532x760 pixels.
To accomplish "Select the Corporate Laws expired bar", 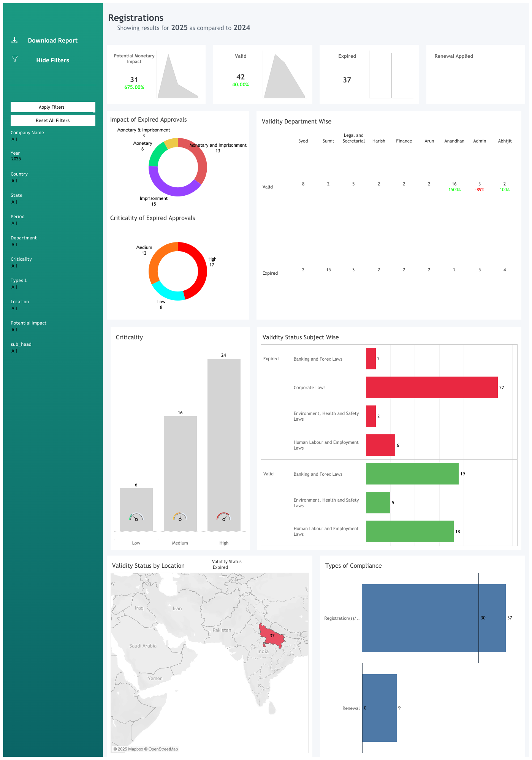I will [x=432, y=388].
